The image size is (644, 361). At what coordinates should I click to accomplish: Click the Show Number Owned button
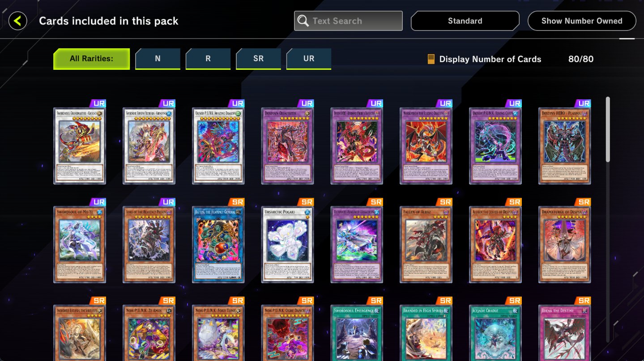point(582,21)
